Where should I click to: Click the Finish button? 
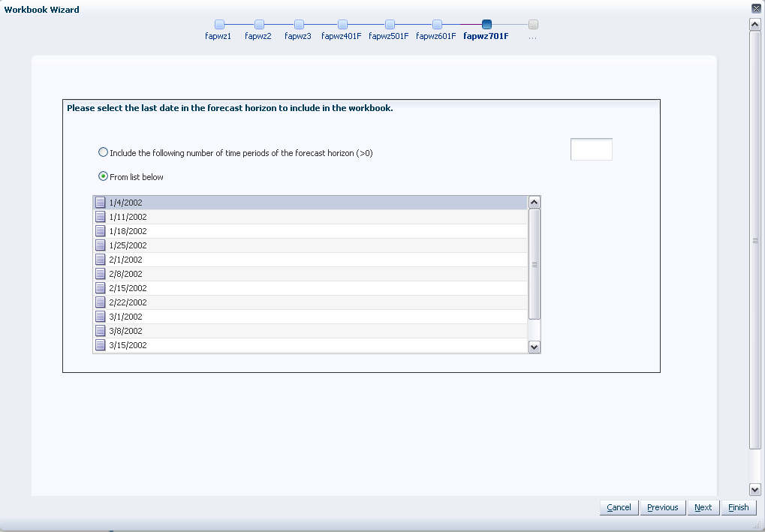739,507
